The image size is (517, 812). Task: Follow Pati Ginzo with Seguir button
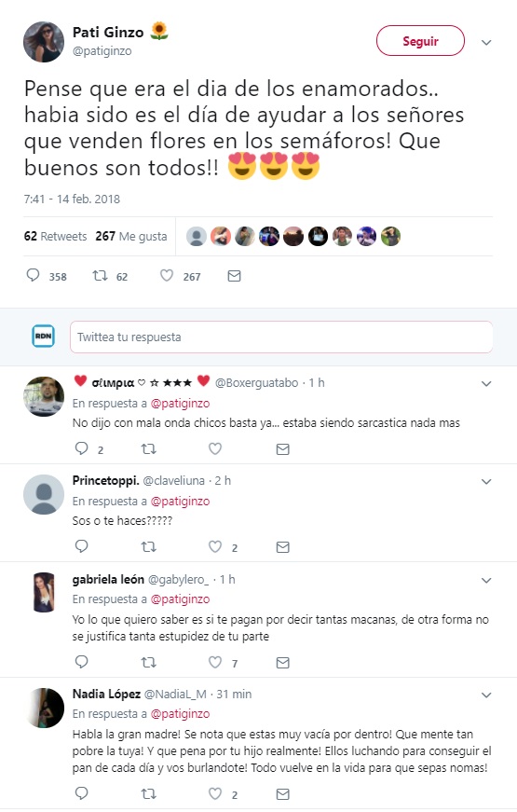[420, 41]
